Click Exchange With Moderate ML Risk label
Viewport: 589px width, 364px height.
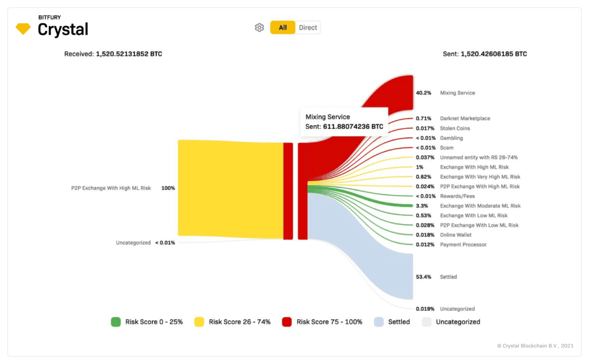(x=480, y=206)
